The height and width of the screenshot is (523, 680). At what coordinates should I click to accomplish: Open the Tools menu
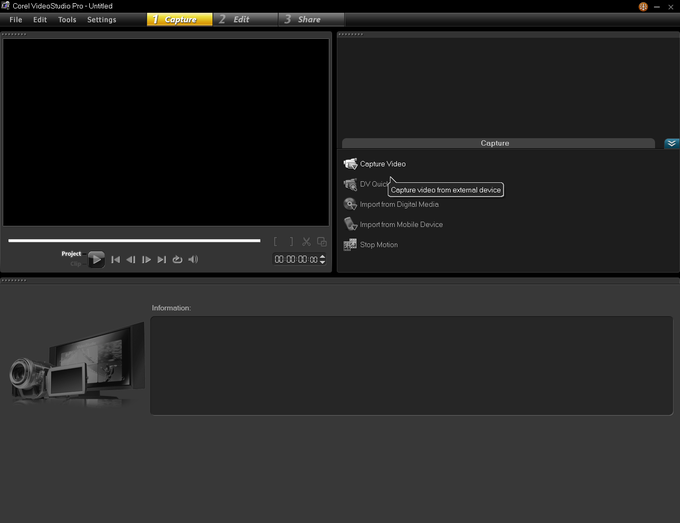coord(67,20)
